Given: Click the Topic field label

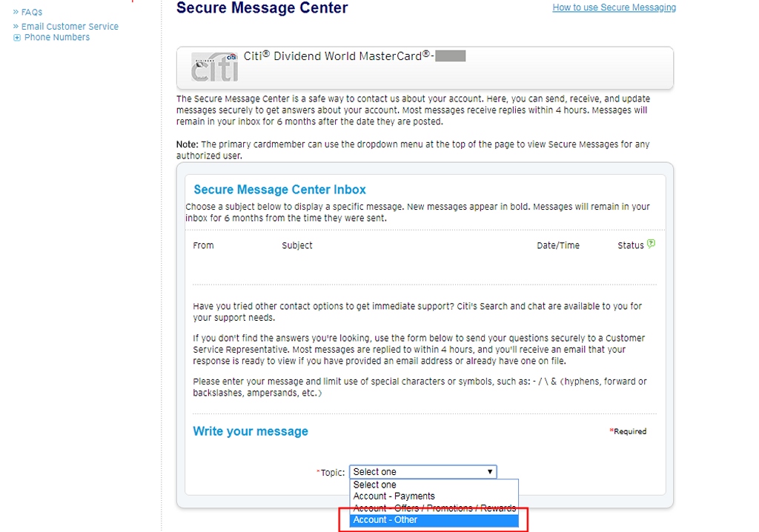Looking at the screenshot, I should tap(331, 473).
